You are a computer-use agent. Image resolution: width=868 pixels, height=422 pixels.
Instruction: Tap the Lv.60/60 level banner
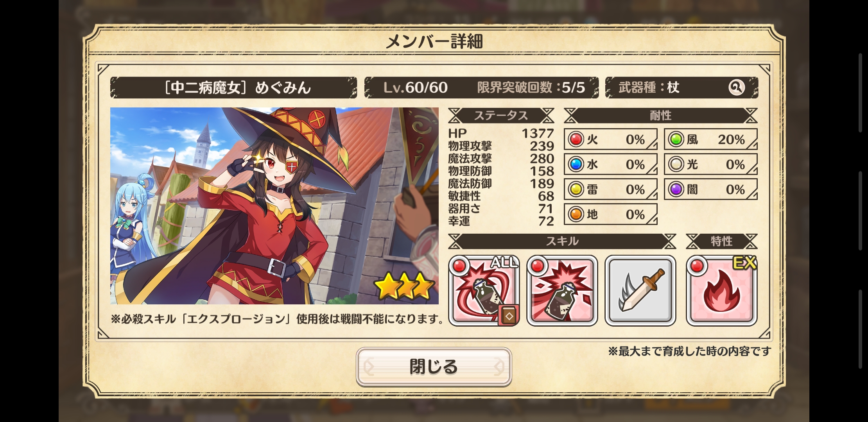(x=481, y=88)
